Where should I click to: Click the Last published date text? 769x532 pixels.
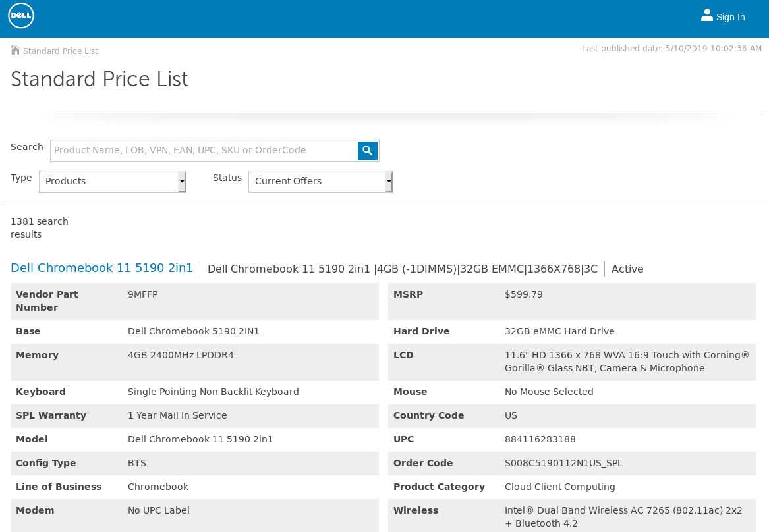tap(671, 49)
